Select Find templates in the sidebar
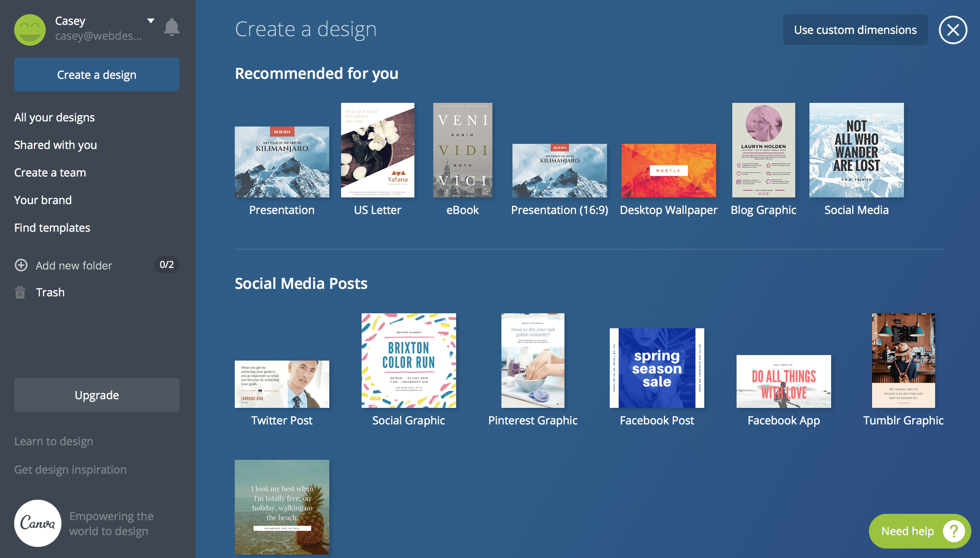The width and height of the screenshot is (980, 558). click(52, 228)
